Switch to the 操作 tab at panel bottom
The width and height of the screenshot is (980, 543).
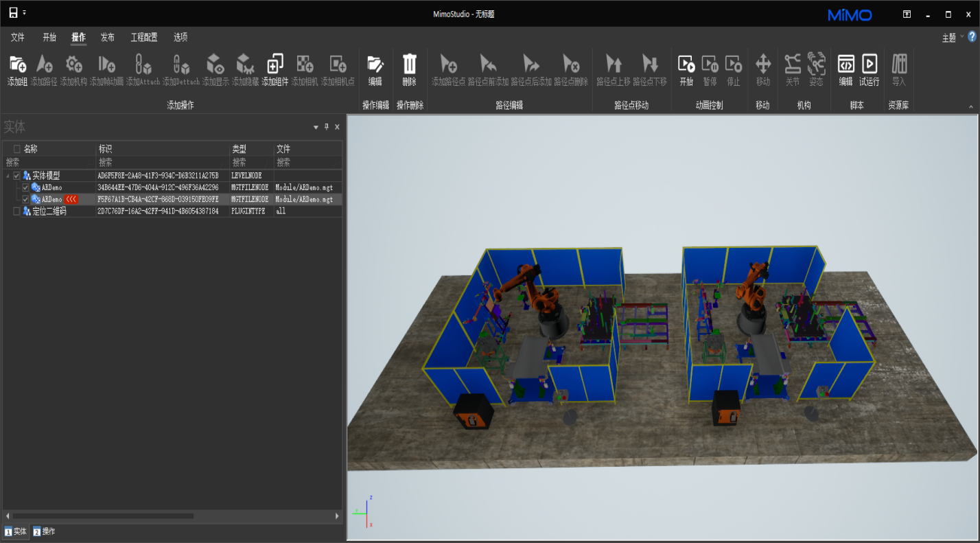tap(44, 531)
